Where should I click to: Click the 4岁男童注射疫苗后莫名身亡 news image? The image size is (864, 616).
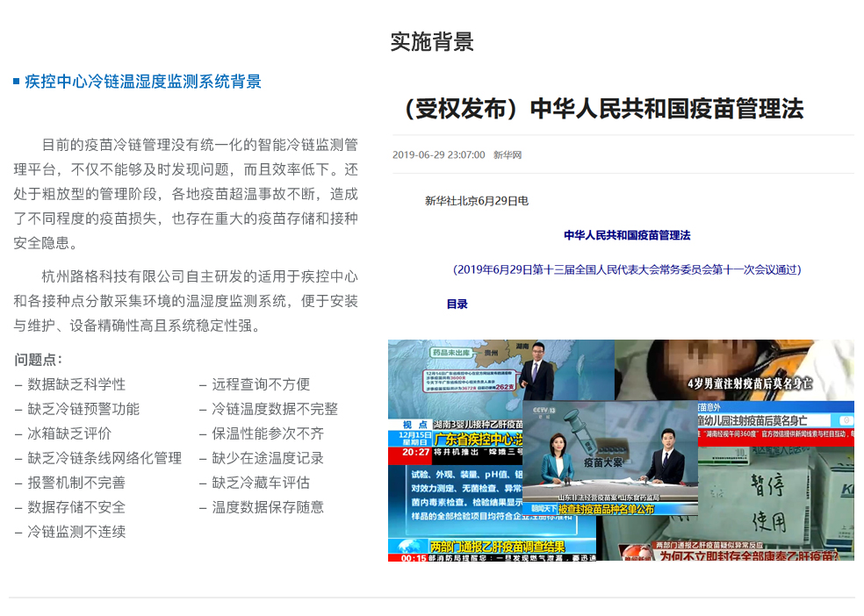(733, 369)
